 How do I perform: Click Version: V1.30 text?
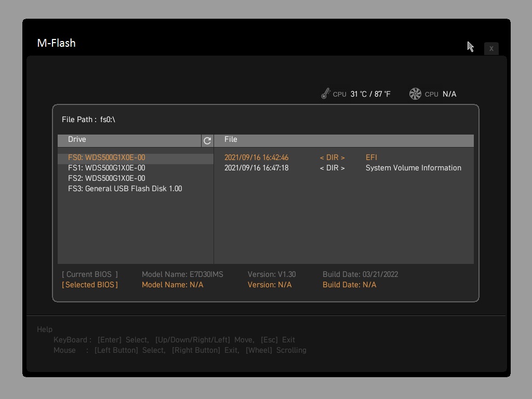271,274
